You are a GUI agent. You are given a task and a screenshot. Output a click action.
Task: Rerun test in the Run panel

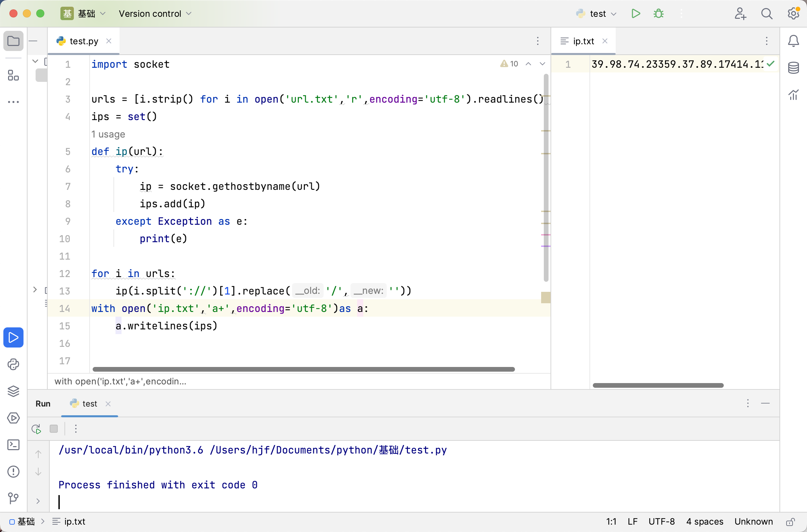click(x=36, y=429)
